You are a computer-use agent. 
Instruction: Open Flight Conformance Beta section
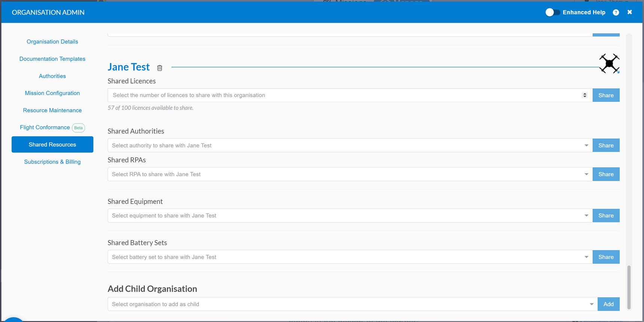point(52,128)
